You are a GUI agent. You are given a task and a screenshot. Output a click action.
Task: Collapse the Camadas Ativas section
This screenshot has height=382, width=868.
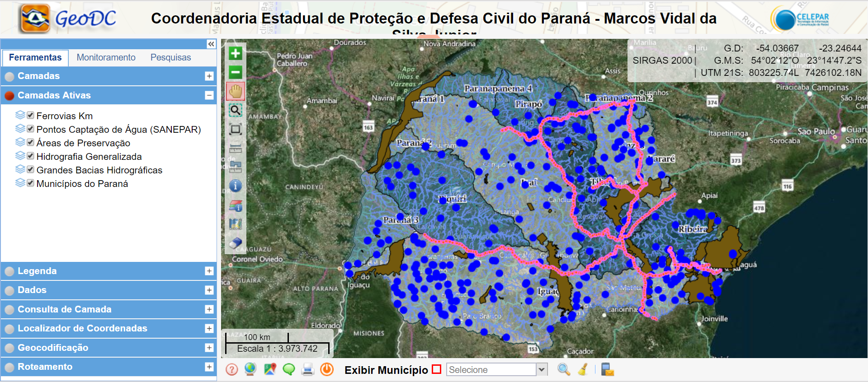click(x=209, y=95)
